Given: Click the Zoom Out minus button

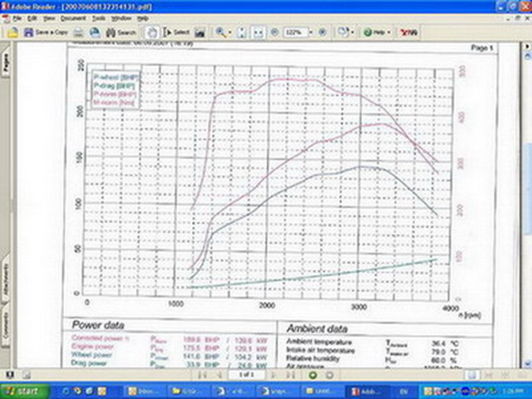Looking at the screenshot, I should (x=274, y=32).
